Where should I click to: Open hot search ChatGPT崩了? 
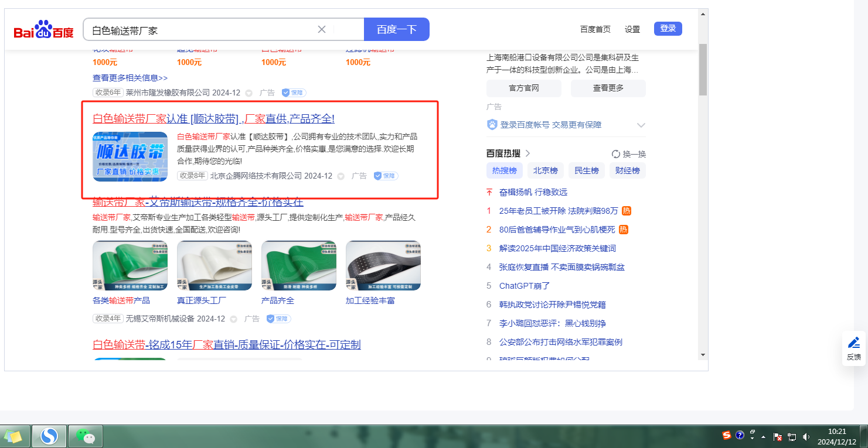(525, 286)
